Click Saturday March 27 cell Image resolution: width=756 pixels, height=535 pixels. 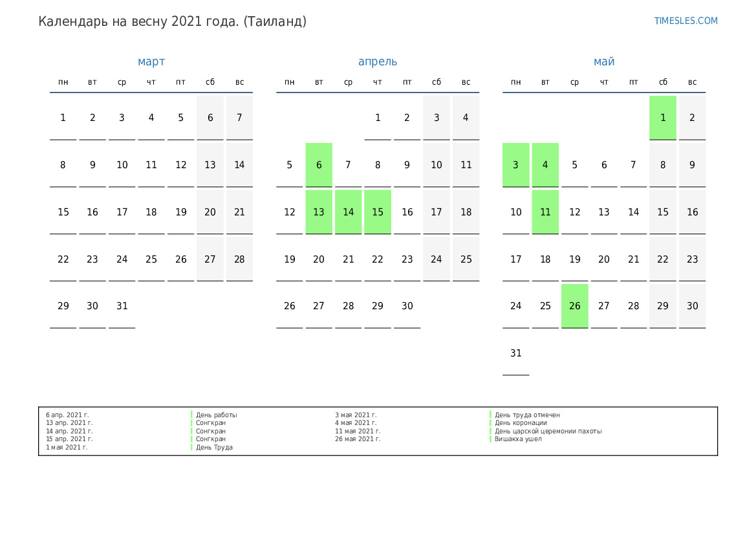(210, 259)
